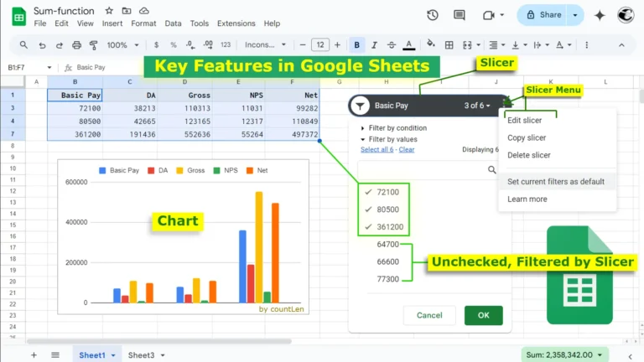This screenshot has width=644, height=362.
Task: Decrease font size with minus button
Action: point(303,45)
